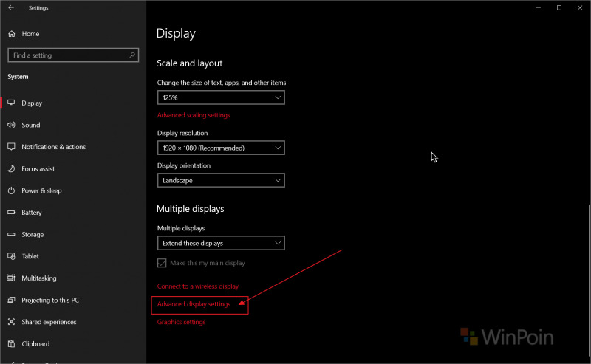This screenshot has width=591, height=364.
Task: Click the Projecting to this PC icon
Action: click(11, 300)
